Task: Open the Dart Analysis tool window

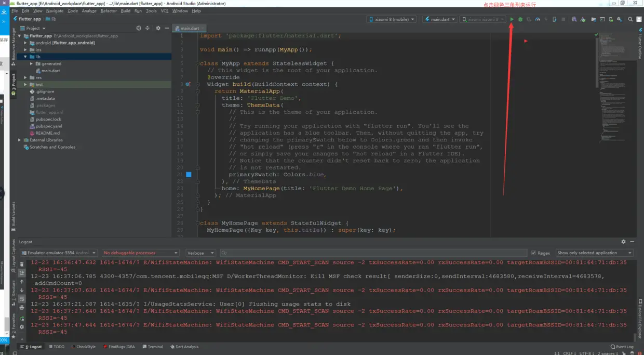Action: pyautogui.click(x=184, y=347)
